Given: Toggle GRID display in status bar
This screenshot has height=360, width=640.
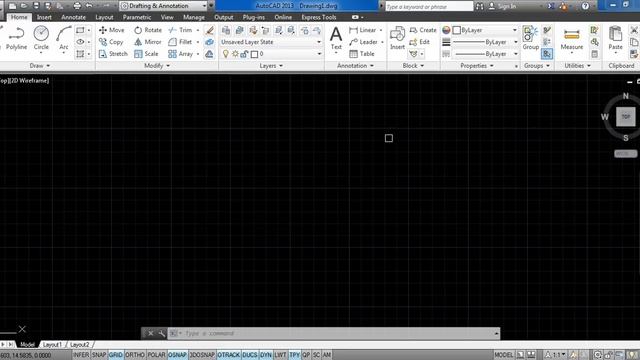Looking at the screenshot, I should point(116,355).
